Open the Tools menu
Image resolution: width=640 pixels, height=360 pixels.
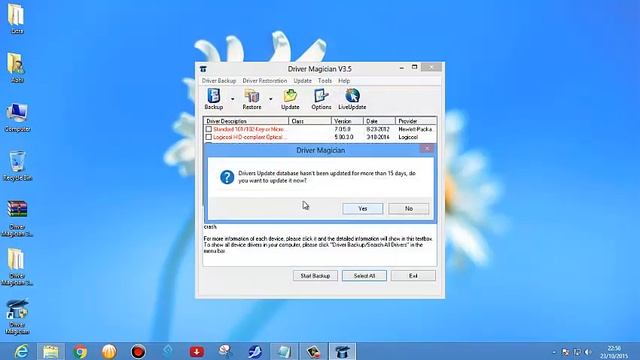[x=325, y=81]
